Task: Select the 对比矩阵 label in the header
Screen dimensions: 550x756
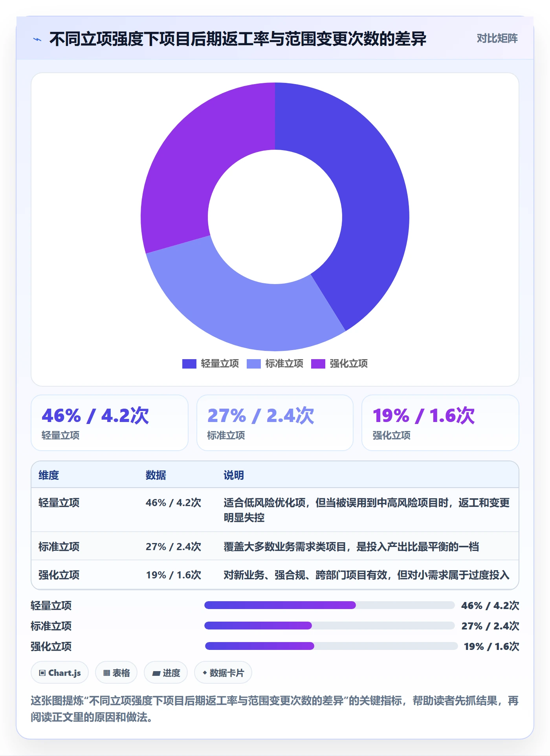Action: click(497, 38)
